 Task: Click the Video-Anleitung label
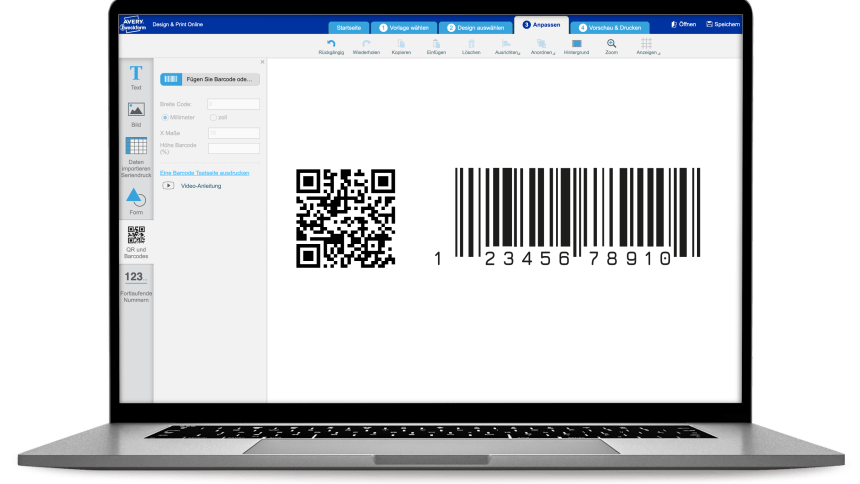201,186
